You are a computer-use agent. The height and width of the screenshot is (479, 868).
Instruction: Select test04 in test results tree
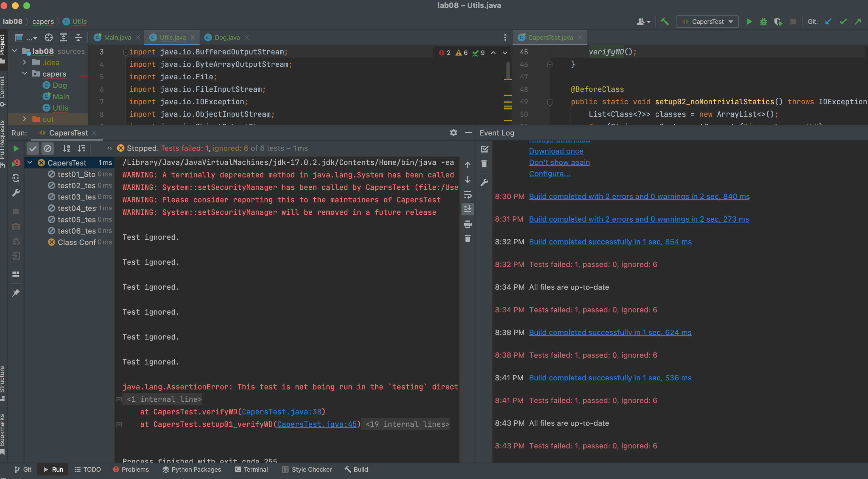(77, 208)
